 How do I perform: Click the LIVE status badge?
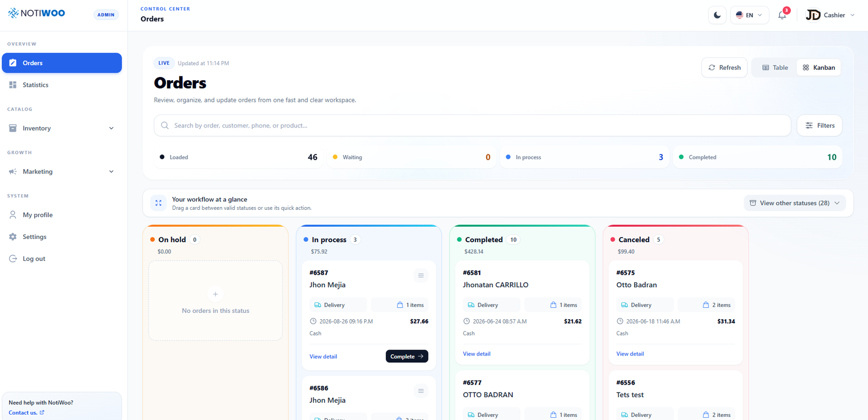(164, 63)
